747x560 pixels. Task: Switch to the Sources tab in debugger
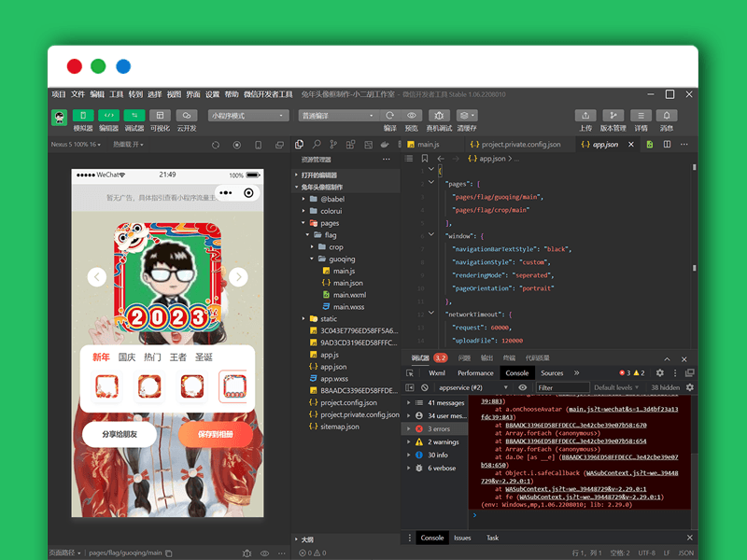(552, 373)
